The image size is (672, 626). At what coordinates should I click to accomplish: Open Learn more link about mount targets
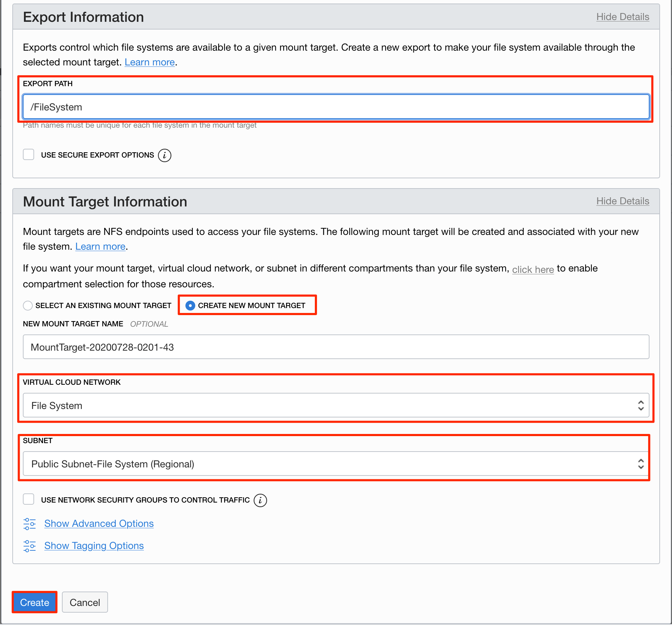[x=100, y=247]
